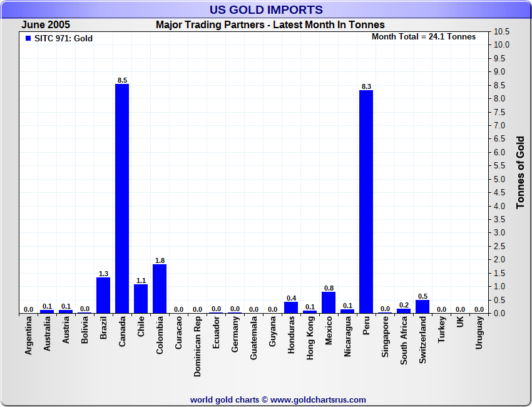Screen dimensions: 532x407
Task: Click the 3.0 y-axis tick value
Action: (499, 233)
